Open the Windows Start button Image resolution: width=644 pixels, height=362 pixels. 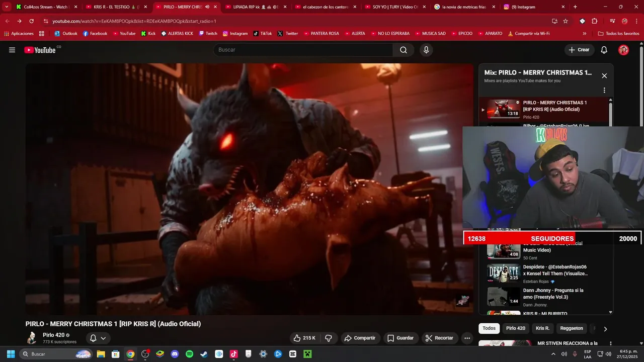11,354
